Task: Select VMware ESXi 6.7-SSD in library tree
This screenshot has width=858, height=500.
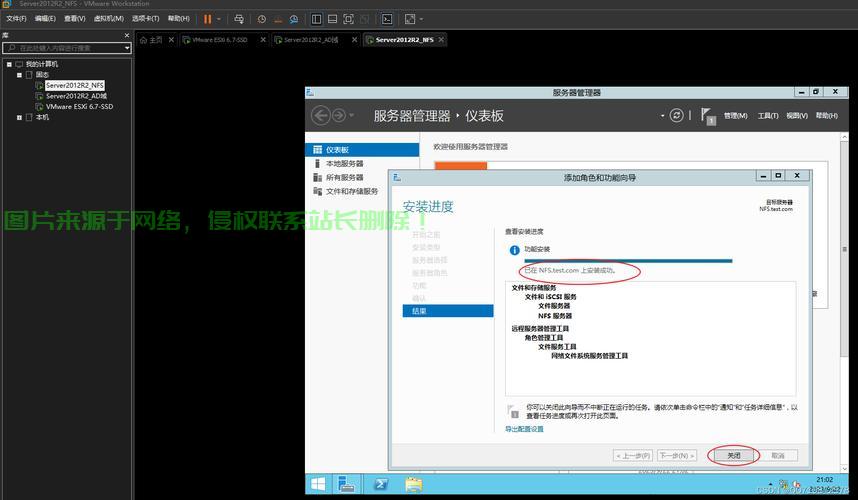Action: point(79,107)
